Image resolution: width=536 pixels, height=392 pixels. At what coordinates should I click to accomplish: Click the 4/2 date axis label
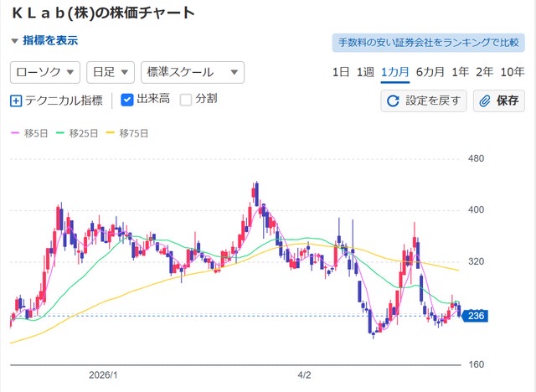pyautogui.click(x=304, y=375)
